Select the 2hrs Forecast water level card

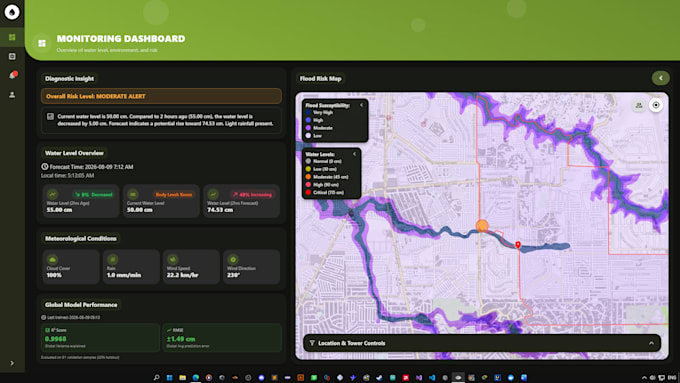click(242, 201)
